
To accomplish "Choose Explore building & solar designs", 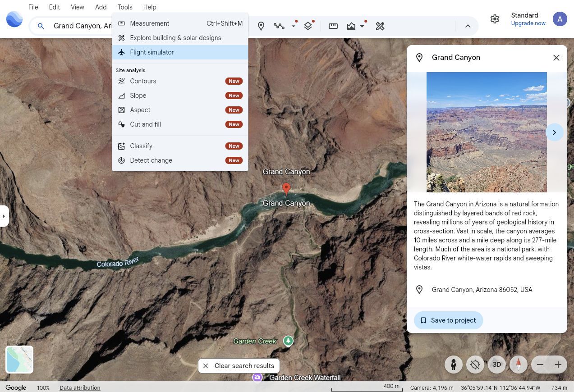I will [180, 38].
